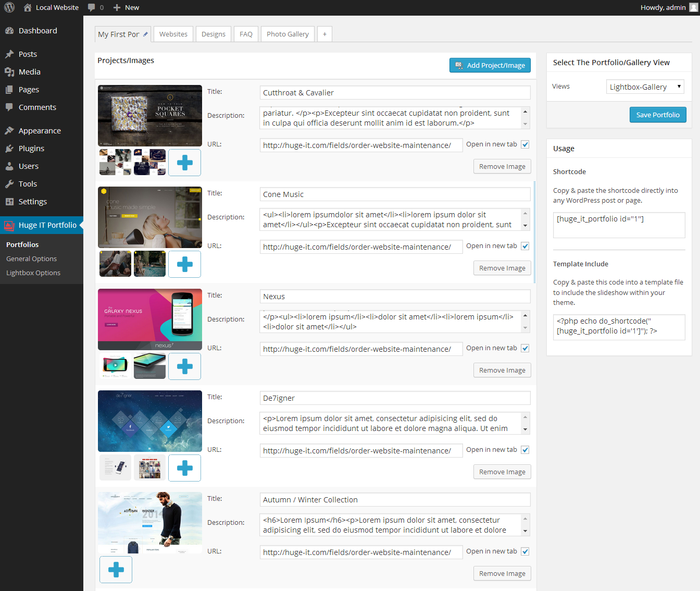The width and height of the screenshot is (700, 591).
Task: Add image via plus tile for Nexus
Action: 184,366
